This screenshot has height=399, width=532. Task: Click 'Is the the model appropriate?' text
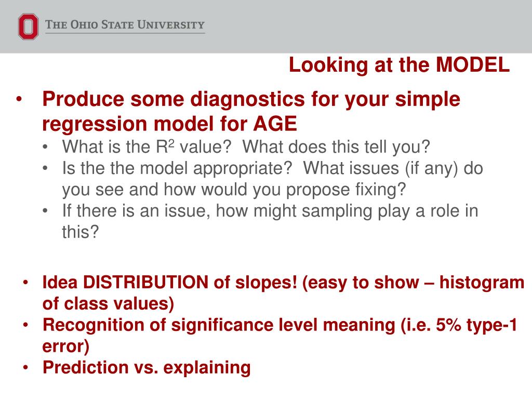pyautogui.click(x=177, y=168)
